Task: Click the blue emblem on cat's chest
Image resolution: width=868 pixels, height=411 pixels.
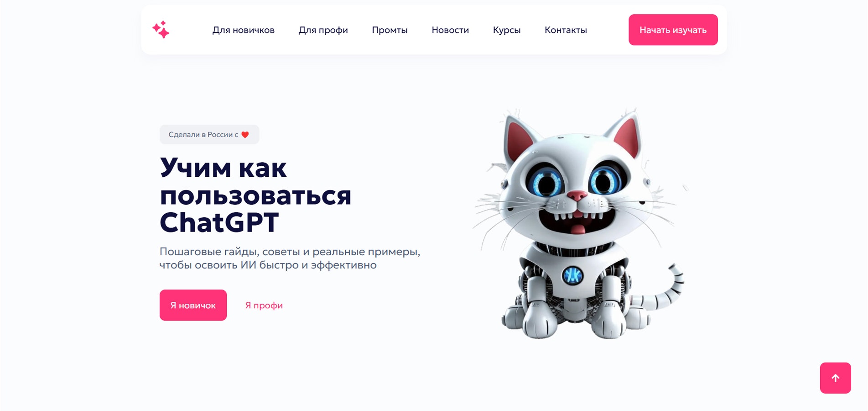Action: (x=572, y=275)
